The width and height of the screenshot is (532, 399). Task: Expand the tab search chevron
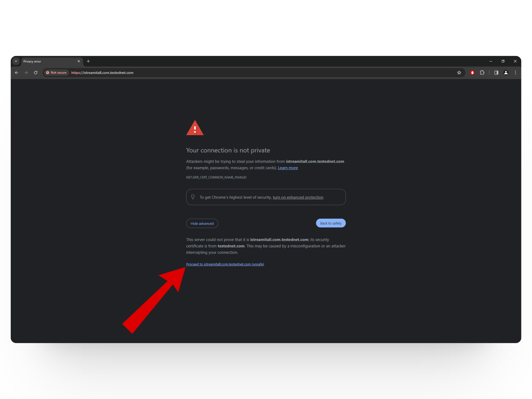[16, 61]
